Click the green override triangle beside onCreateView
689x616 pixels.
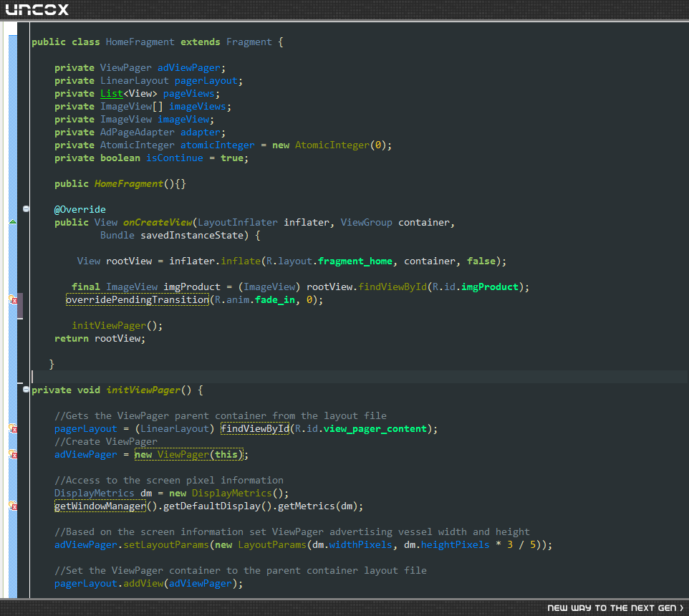click(13, 222)
